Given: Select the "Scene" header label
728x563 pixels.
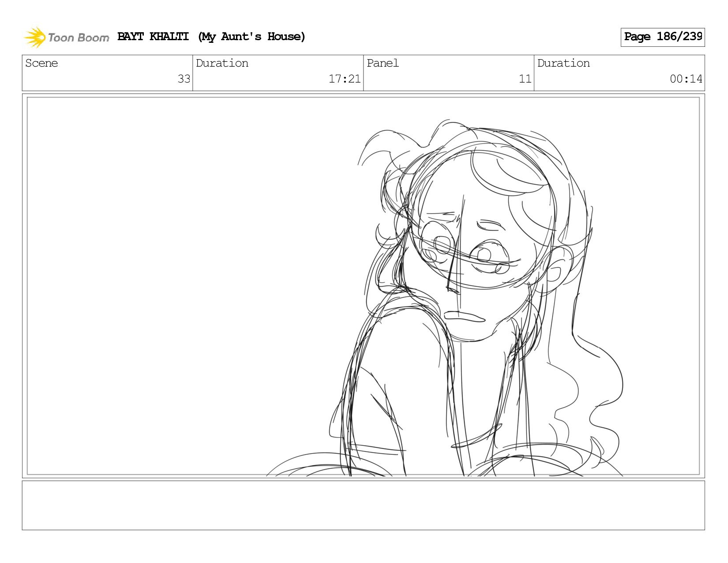Looking at the screenshot, I should pyautogui.click(x=41, y=63).
